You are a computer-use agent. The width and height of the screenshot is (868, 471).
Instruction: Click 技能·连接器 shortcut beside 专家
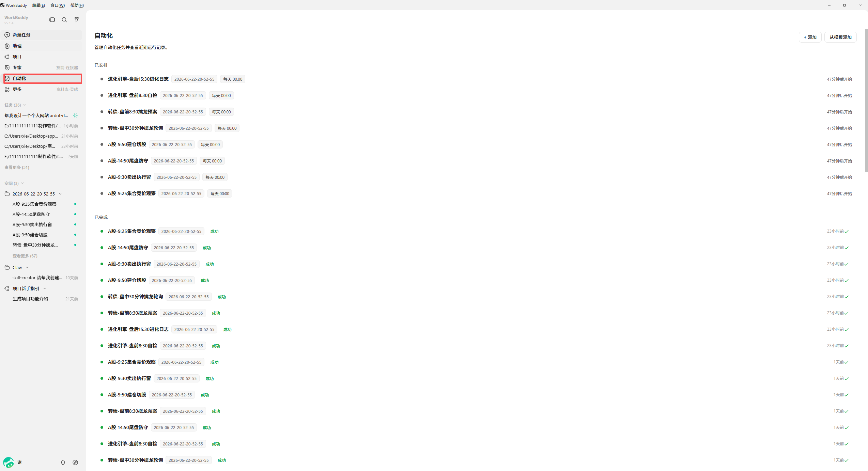(x=67, y=67)
